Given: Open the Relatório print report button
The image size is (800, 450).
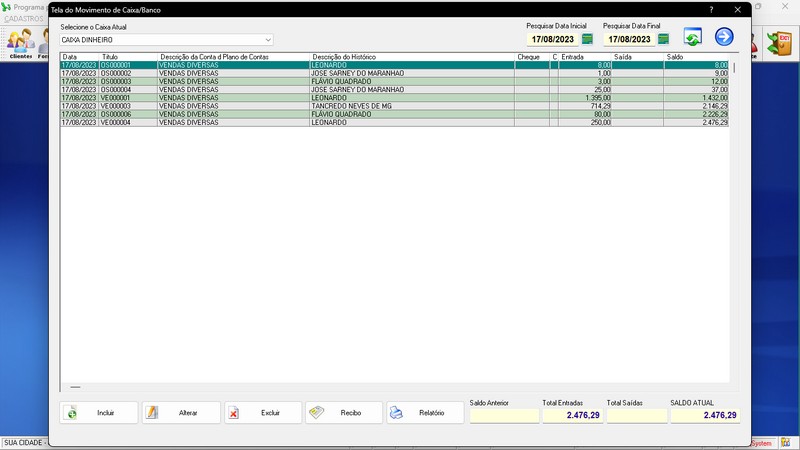Looking at the screenshot, I should click(425, 412).
